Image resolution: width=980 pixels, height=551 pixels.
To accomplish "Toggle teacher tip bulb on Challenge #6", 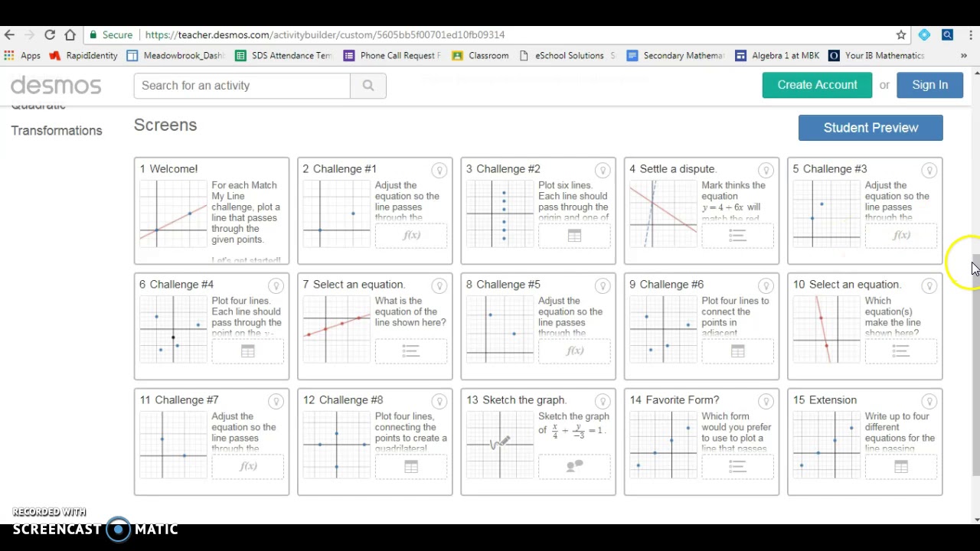I will click(x=766, y=285).
